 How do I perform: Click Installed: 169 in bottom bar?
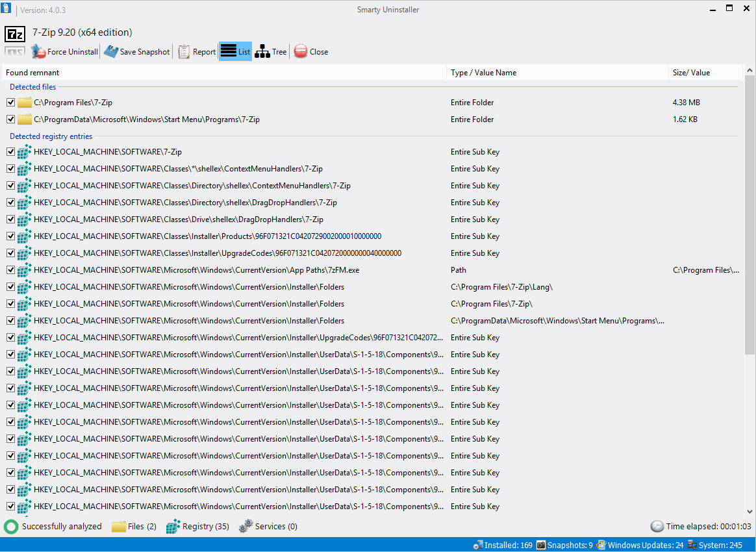(503, 545)
